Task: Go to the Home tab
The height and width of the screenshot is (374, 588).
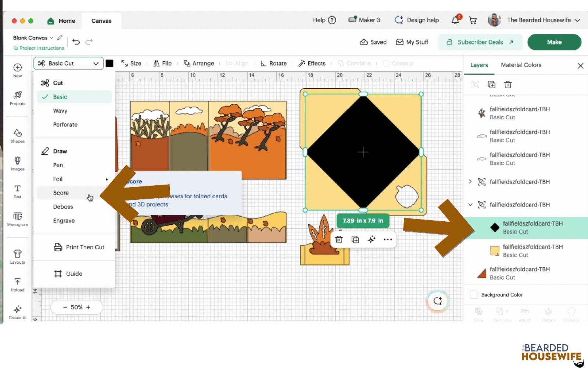Action: tap(61, 21)
